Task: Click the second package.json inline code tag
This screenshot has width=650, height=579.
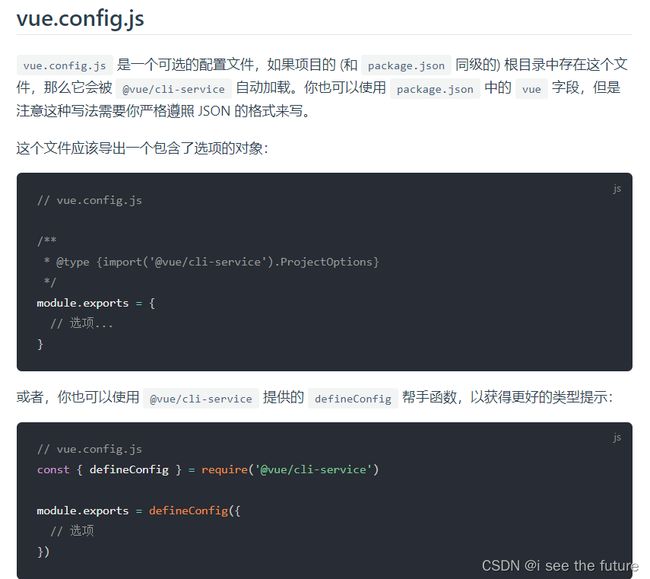Action: coord(435,89)
